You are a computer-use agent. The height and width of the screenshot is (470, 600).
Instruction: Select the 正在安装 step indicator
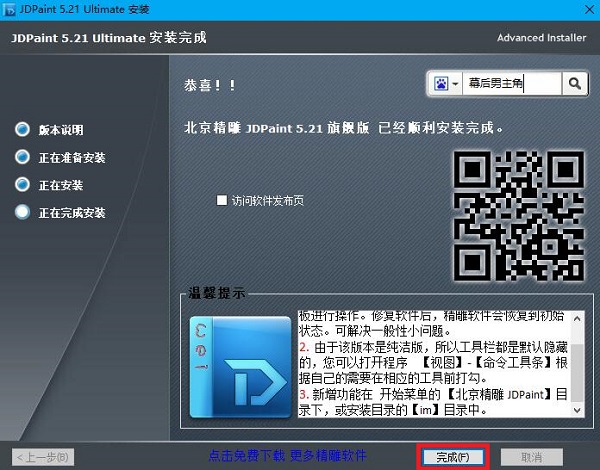pos(22,185)
